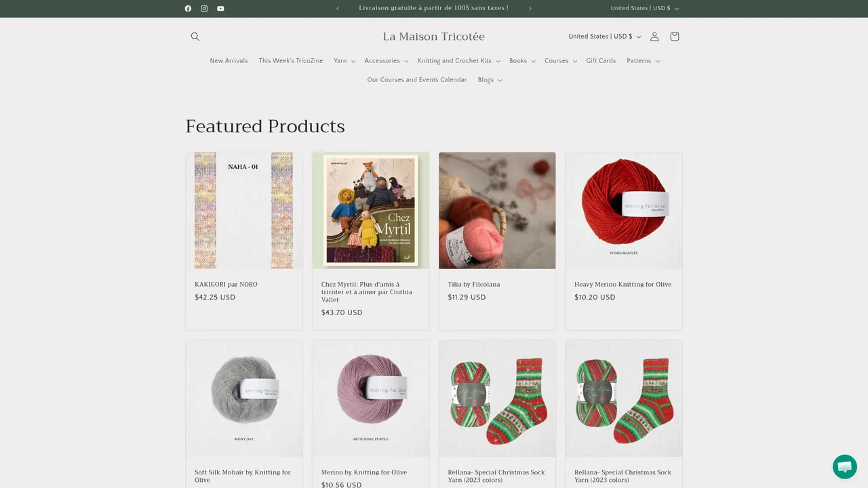Open country selector beside the account icon
The width and height of the screenshot is (868, 488).
tap(604, 37)
